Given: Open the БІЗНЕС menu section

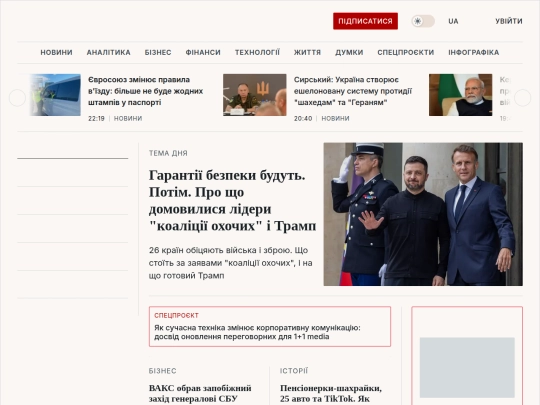Looking at the screenshot, I should coord(158,52).
